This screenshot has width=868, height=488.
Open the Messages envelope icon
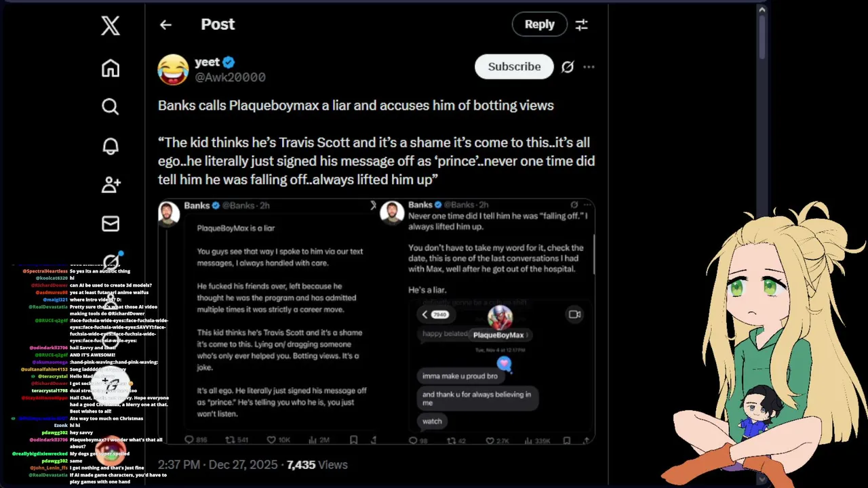111,224
